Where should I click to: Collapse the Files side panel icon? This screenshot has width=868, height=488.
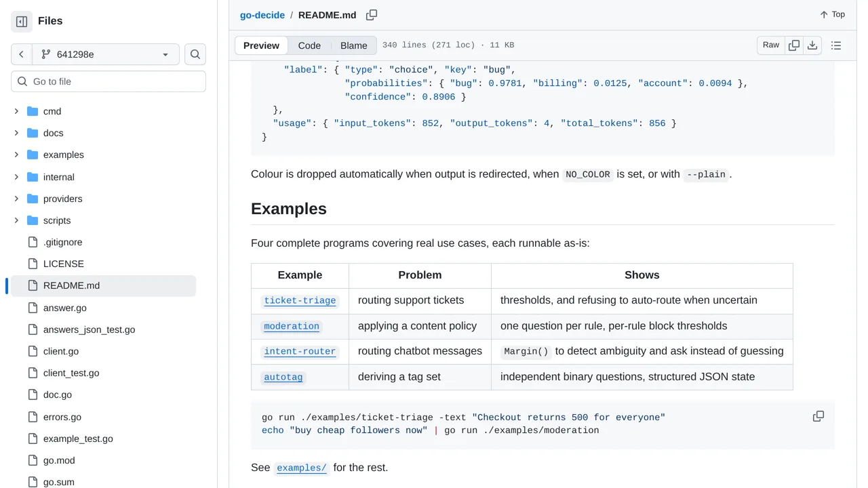(x=22, y=22)
